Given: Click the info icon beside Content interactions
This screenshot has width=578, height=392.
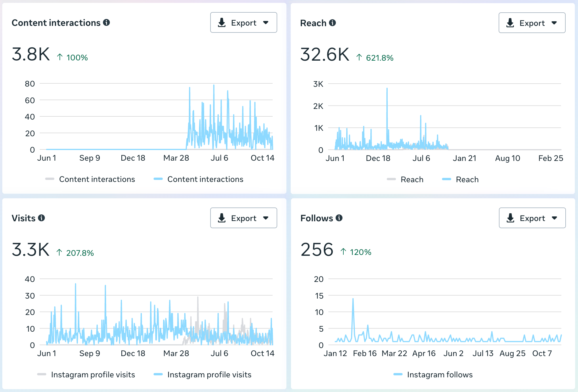Looking at the screenshot, I should (106, 22).
